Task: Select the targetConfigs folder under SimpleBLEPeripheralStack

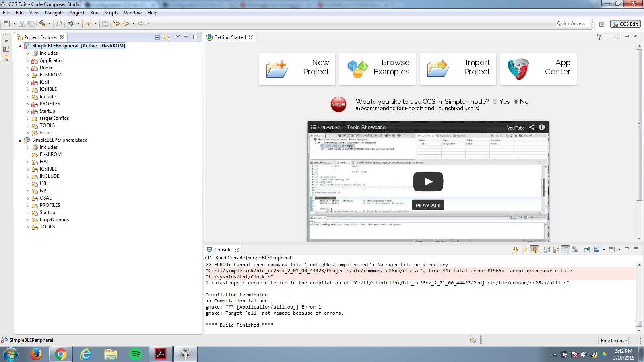Action: coord(54,220)
